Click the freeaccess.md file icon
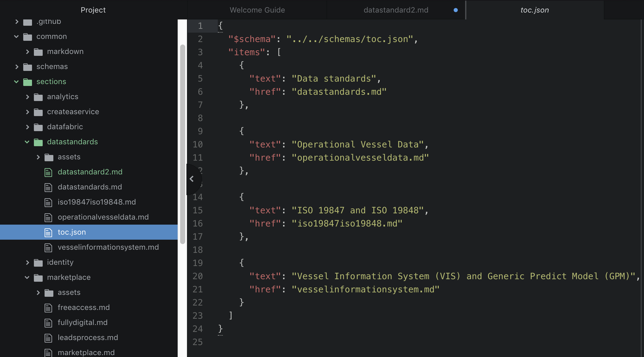 click(x=48, y=308)
